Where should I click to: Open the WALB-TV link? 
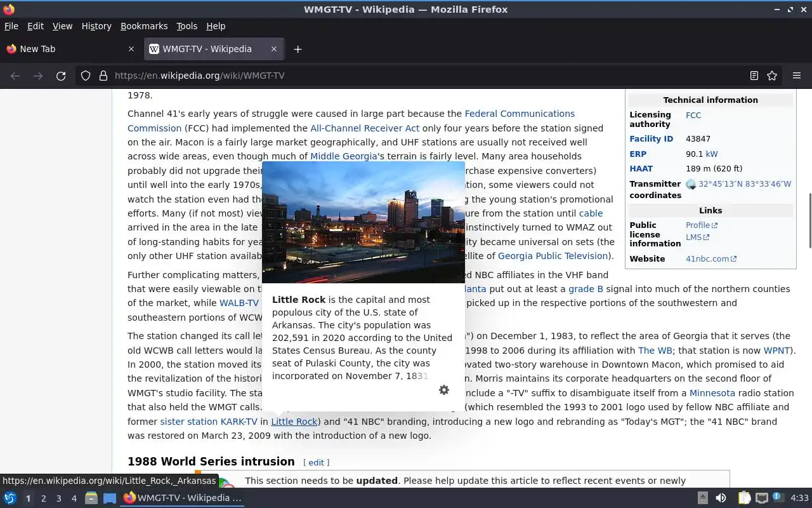pyautogui.click(x=239, y=303)
